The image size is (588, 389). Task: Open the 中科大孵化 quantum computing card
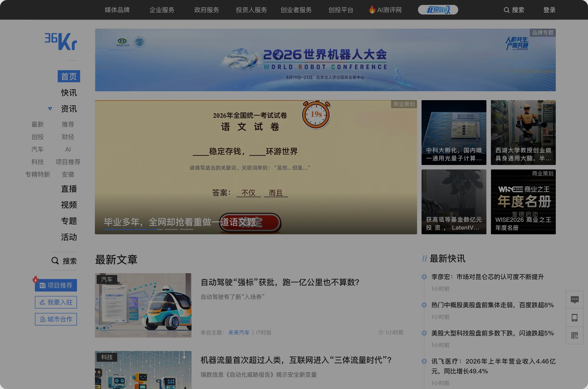coord(454,133)
